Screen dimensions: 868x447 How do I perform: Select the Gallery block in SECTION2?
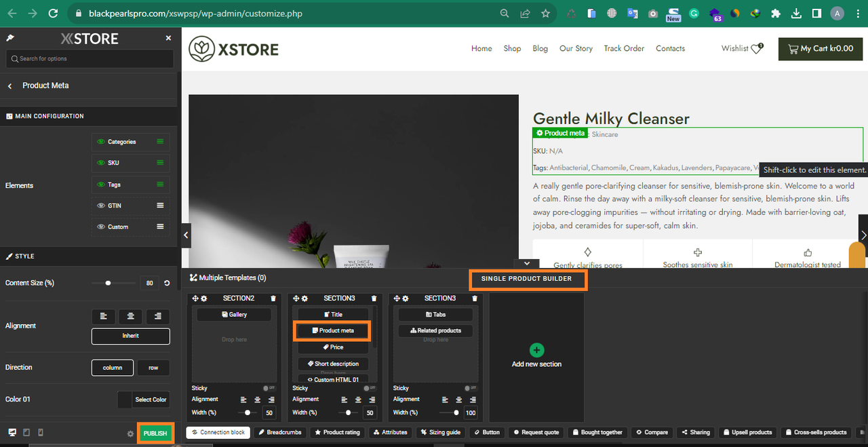coord(234,315)
